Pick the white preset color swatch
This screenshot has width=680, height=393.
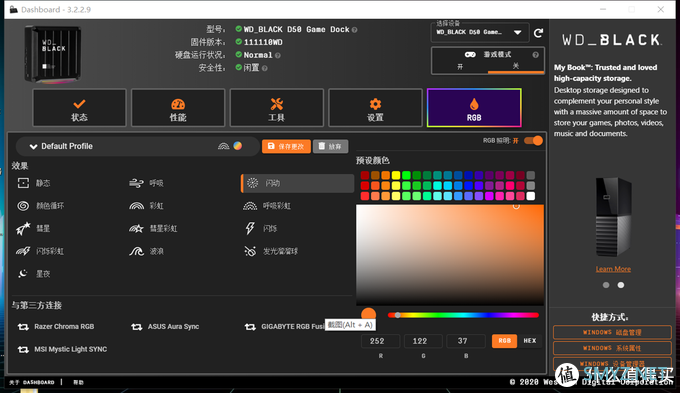[530, 196]
